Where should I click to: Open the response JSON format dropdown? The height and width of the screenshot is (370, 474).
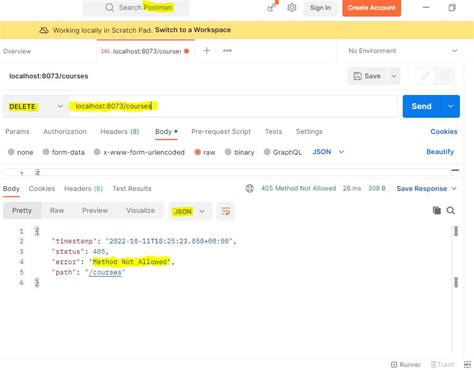click(x=190, y=211)
